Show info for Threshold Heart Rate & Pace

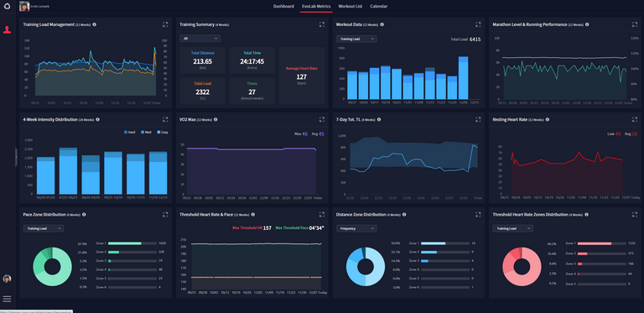(x=253, y=215)
